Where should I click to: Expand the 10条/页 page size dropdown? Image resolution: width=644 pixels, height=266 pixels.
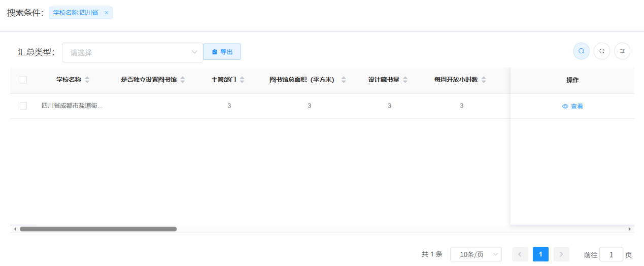click(x=476, y=254)
